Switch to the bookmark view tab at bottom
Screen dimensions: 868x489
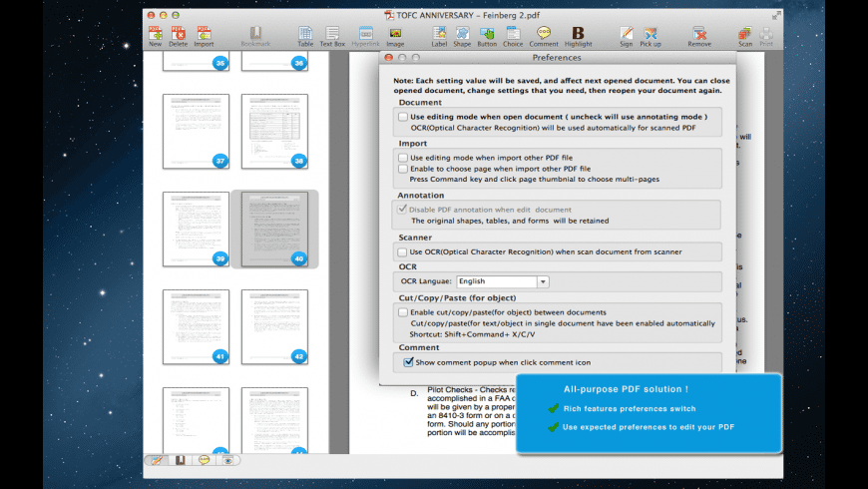(180, 460)
